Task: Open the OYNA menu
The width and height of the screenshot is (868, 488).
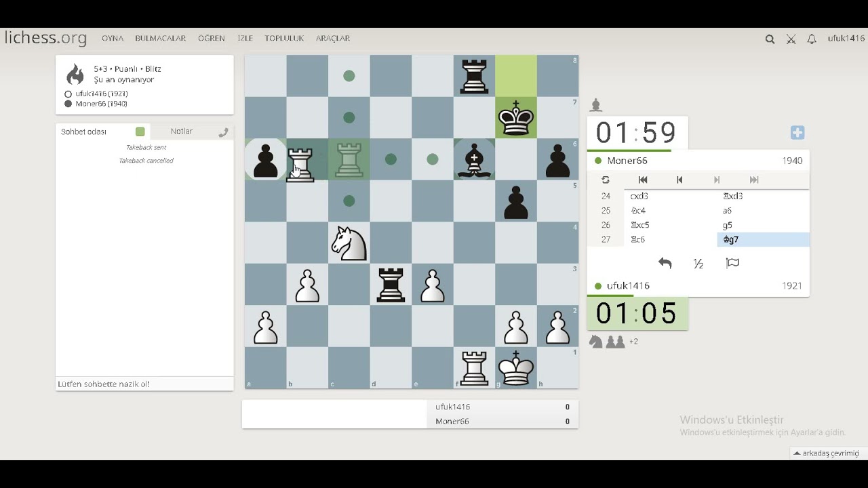Action: 113,39
